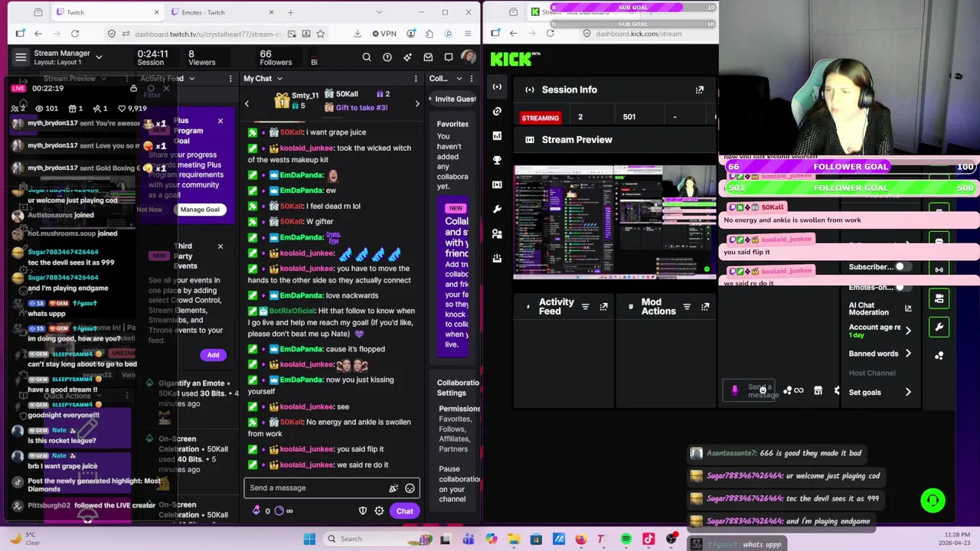Pop out the Kick Session Info panel

[700, 90]
